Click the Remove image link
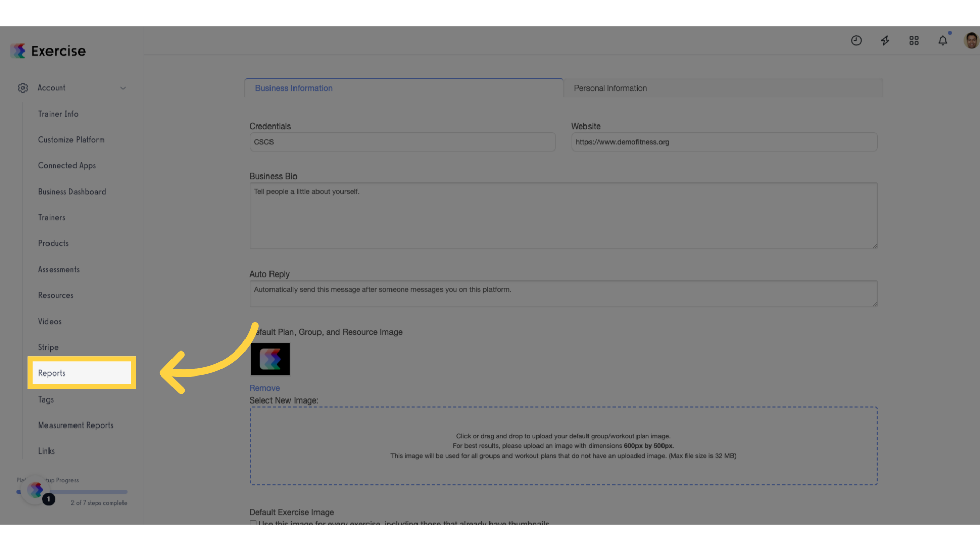980x551 pixels. click(264, 388)
